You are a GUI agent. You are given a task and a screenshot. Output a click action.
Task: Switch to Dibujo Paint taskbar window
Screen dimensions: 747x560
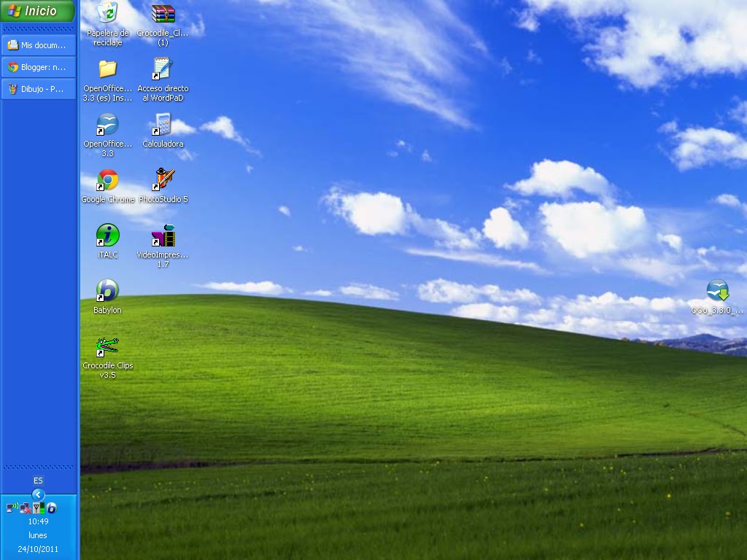(39, 89)
